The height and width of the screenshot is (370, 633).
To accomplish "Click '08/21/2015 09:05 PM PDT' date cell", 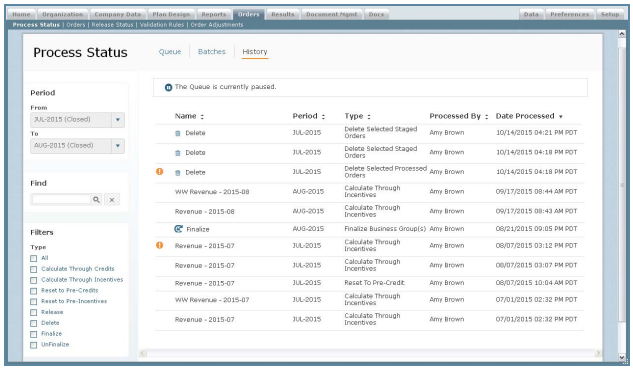I will pos(537,229).
